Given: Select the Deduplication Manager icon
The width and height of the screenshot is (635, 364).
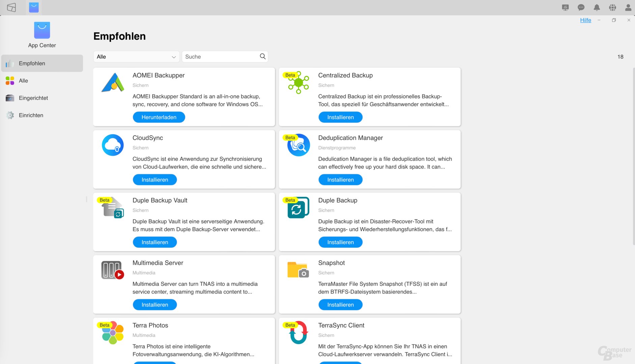Looking at the screenshot, I should pyautogui.click(x=298, y=145).
